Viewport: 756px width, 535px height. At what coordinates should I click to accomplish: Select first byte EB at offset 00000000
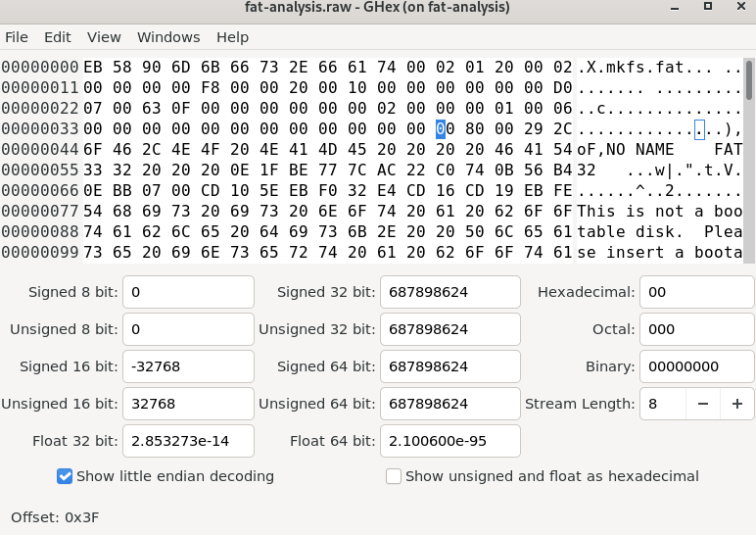(x=93, y=67)
